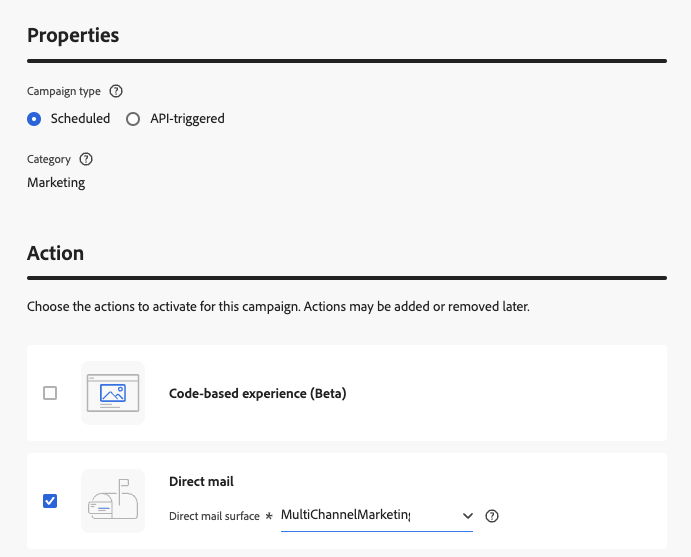
Task: Click the Direct mail mailbox icon
Action: [x=113, y=501]
